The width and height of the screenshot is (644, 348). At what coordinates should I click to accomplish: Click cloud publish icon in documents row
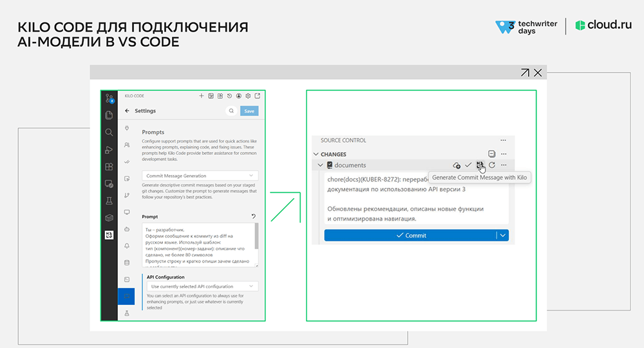(457, 165)
